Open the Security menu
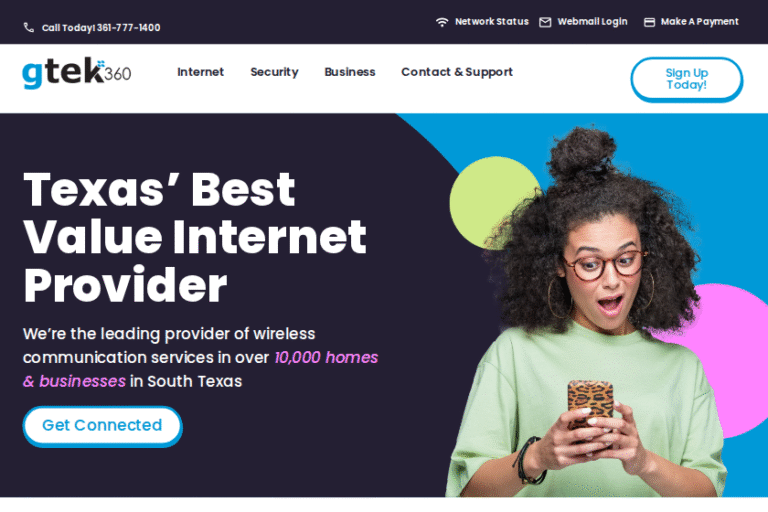The image size is (768, 512). coord(274,72)
